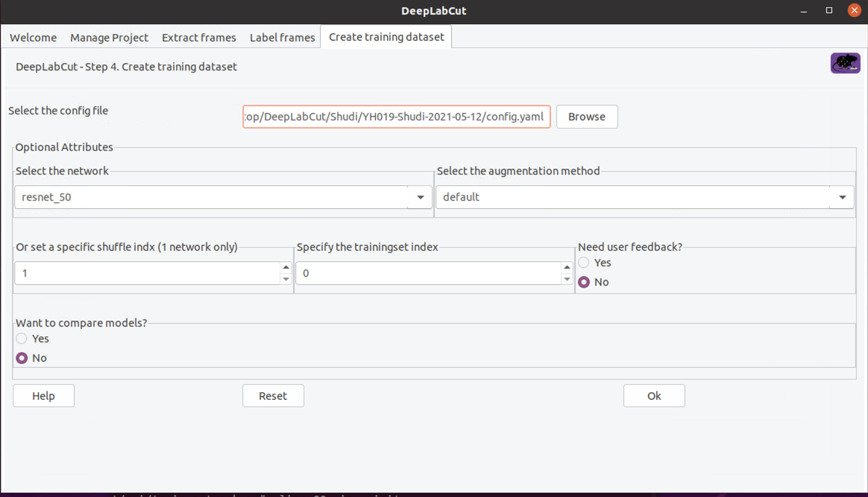868x497 pixels.
Task: Decrement the shuffle index with the down arrow
Action: click(x=285, y=279)
